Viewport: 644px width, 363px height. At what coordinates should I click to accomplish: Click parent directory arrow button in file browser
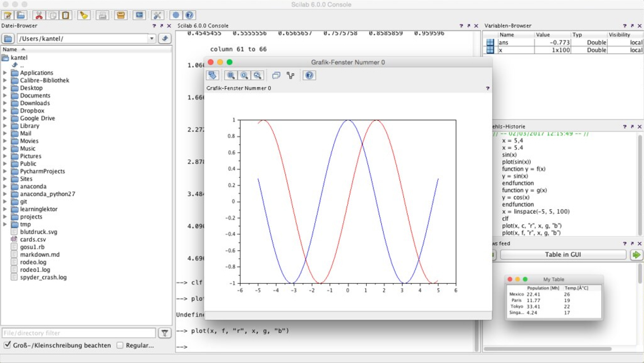(x=165, y=38)
